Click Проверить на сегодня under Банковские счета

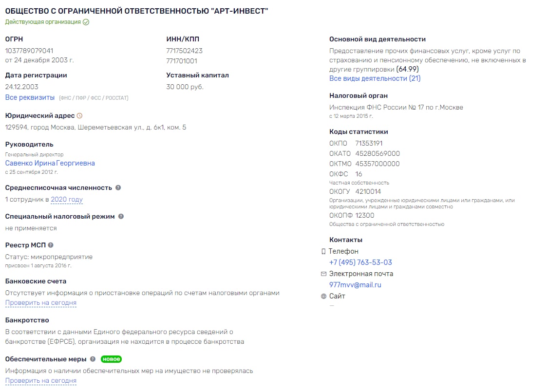40,302
